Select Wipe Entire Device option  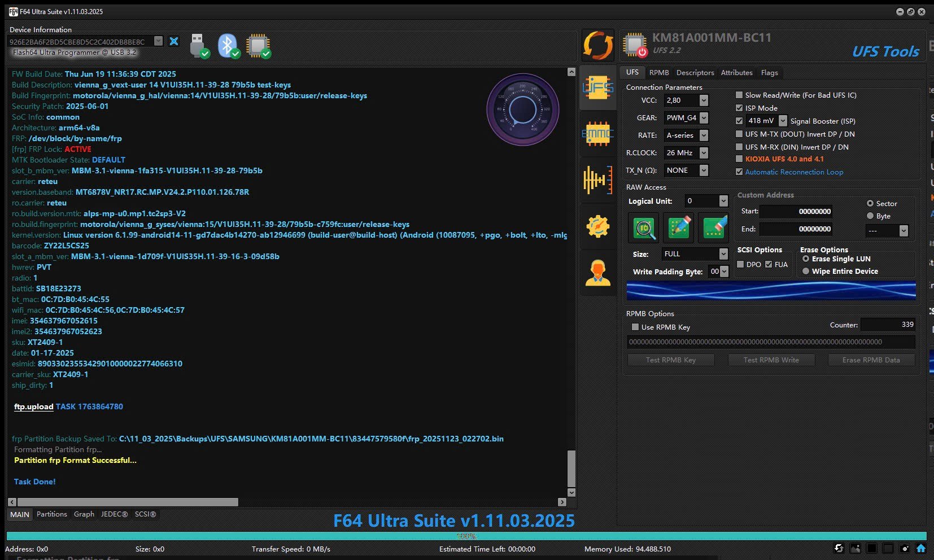[806, 271]
